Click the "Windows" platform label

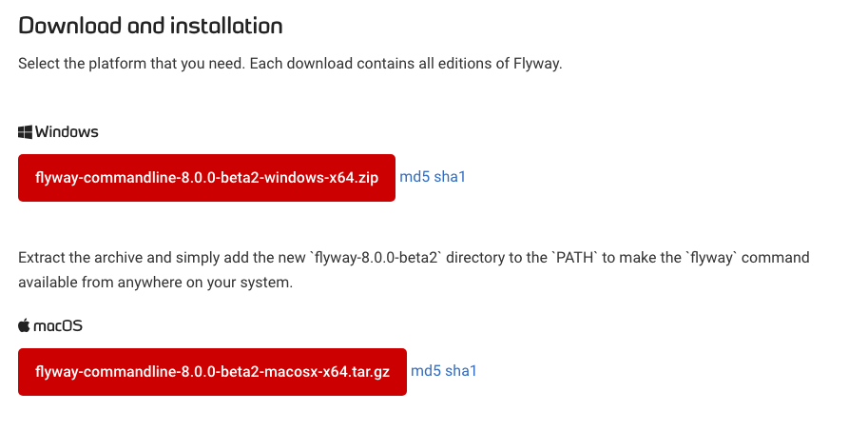point(67,131)
